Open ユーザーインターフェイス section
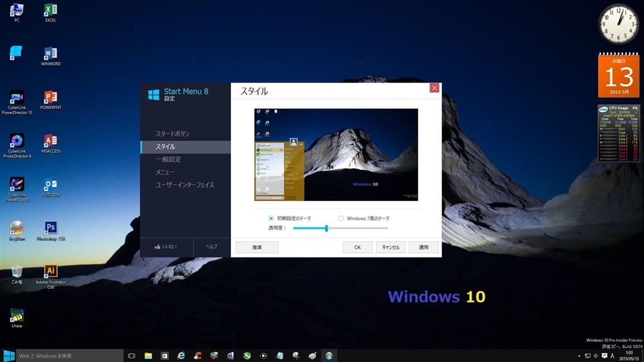The image size is (644, 362). [186, 184]
